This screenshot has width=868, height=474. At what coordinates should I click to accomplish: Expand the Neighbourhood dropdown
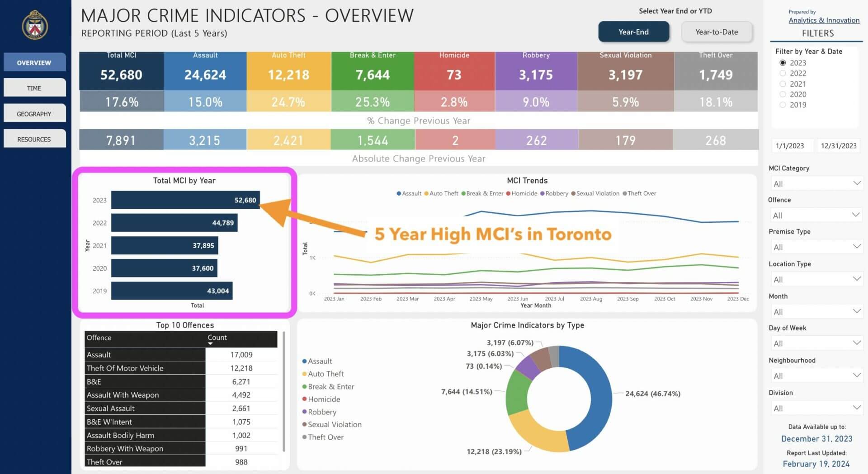816,375
